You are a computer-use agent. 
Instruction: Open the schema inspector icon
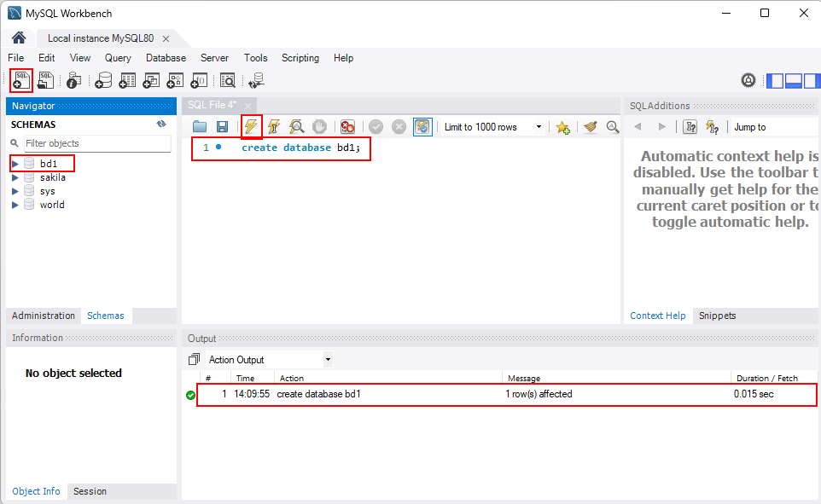(x=74, y=81)
